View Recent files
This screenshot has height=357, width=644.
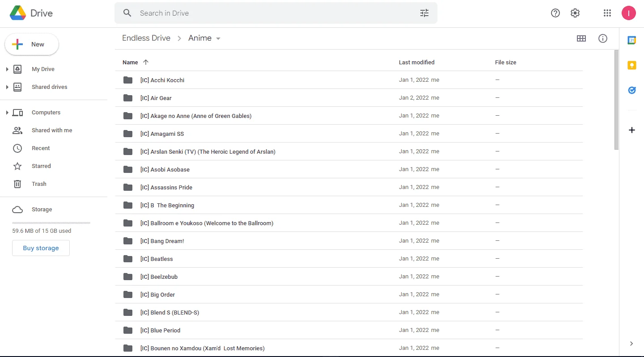tap(41, 148)
